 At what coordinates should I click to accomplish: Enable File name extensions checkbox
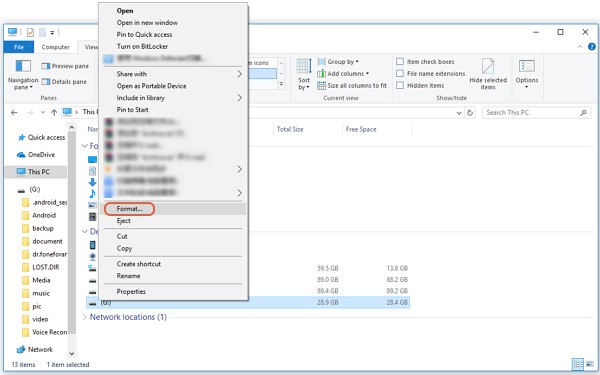tap(400, 73)
